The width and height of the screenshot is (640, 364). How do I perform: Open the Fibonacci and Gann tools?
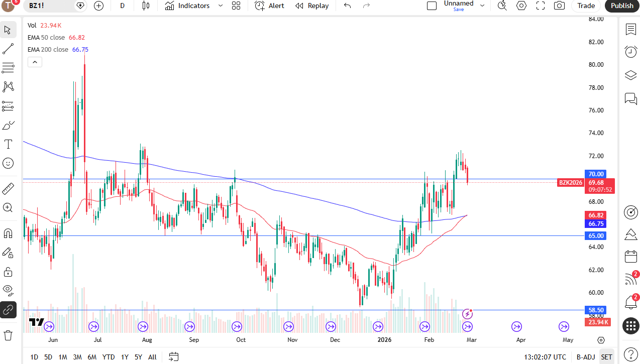pos(8,68)
